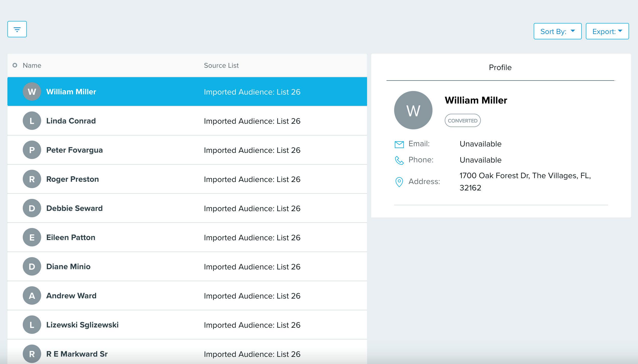The width and height of the screenshot is (638, 364).
Task: Click the Source List column header
Action: [x=221, y=66]
